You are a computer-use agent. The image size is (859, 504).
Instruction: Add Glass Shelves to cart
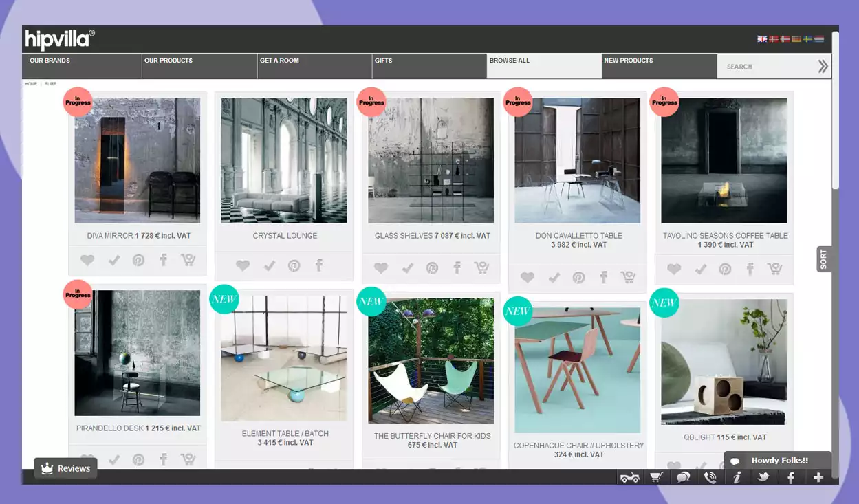(481, 268)
